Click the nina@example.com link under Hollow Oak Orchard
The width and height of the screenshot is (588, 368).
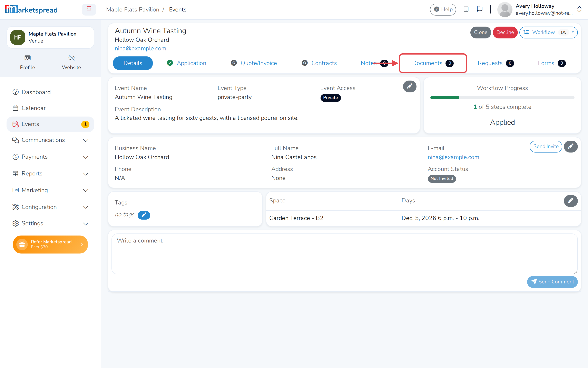140,48
